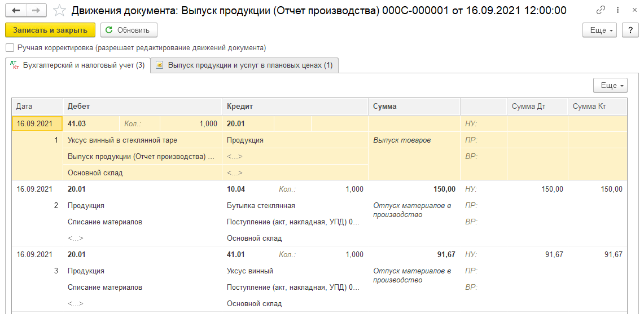Click the red-green Дт/Кт tab icon
The image size is (644, 314).
coord(15,65)
